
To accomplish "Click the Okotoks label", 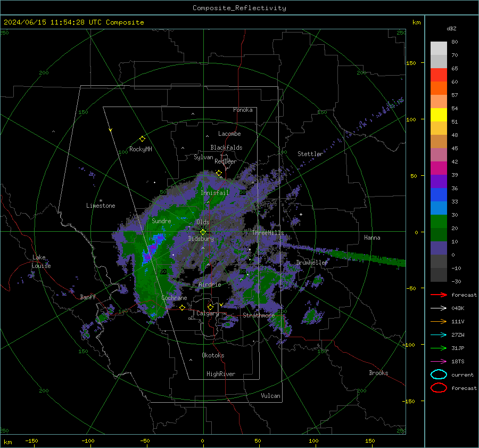I will pos(213,355).
